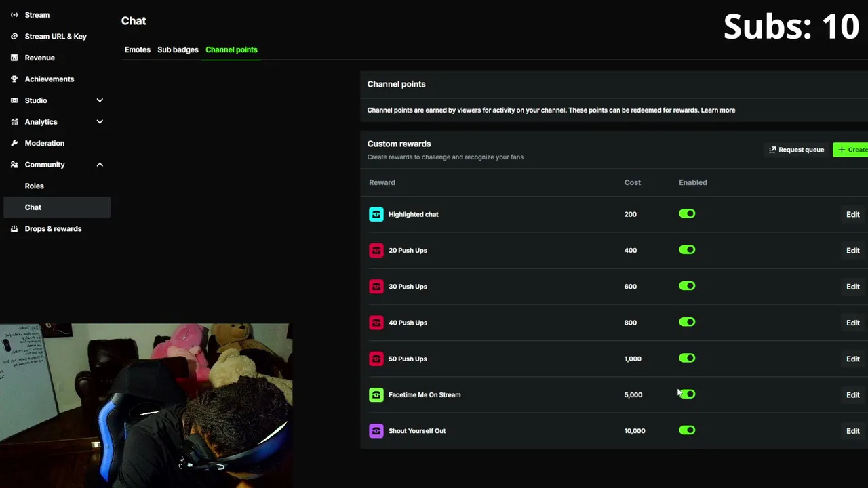Viewport: 868px width, 488px height.
Task: Click the Highlighted chat reward name
Action: (414, 214)
